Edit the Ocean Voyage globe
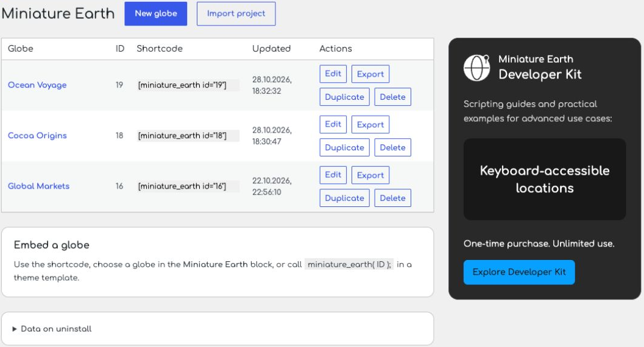This screenshot has width=644, height=347. (333, 74)
